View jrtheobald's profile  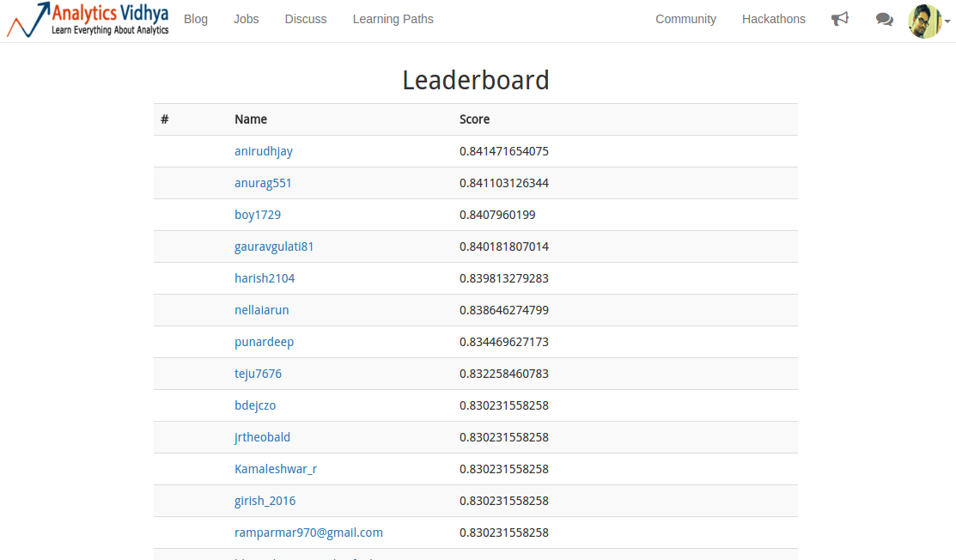click(262, 437)
